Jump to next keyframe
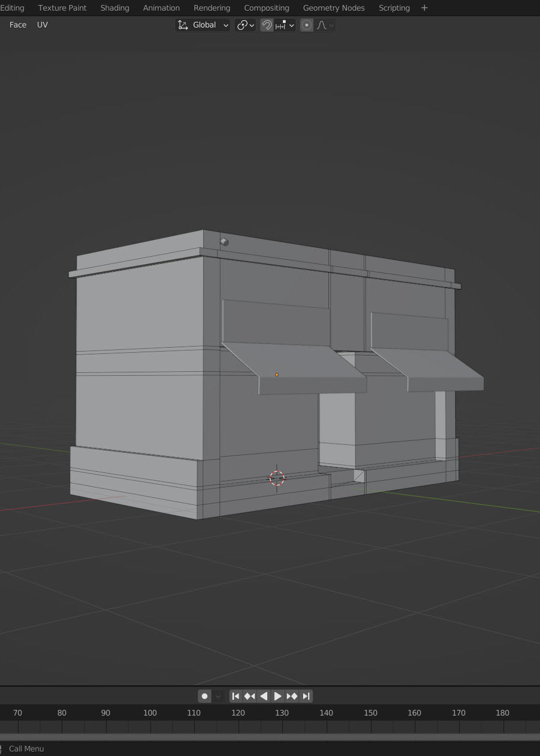The image size is (540, 756). point(292,696)
